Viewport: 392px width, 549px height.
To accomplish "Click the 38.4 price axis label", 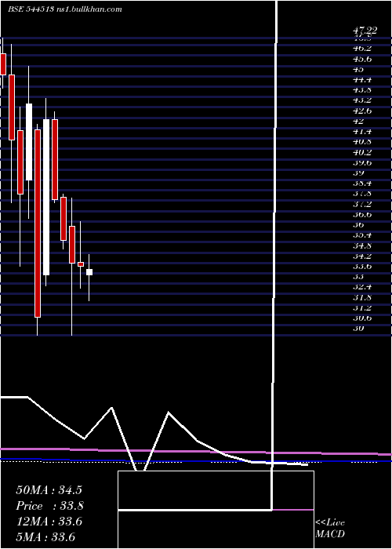I will [362, 183].
